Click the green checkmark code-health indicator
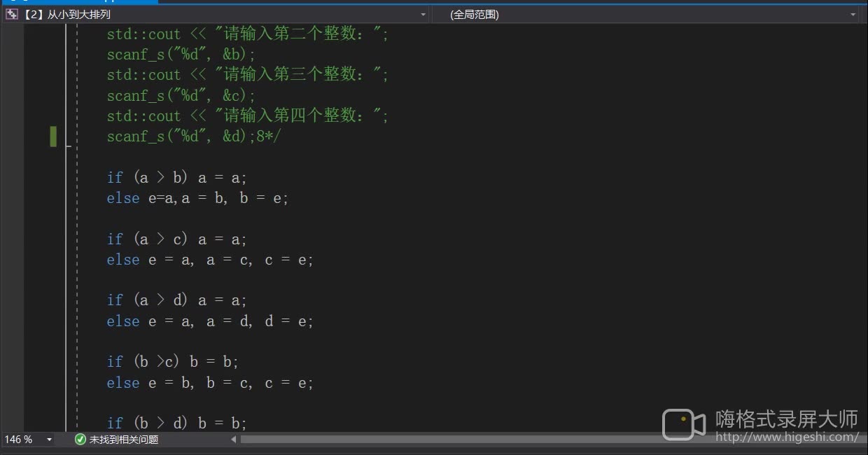This screenshot has height=455, width=868. pyautogui.click(x=80, y=440)
